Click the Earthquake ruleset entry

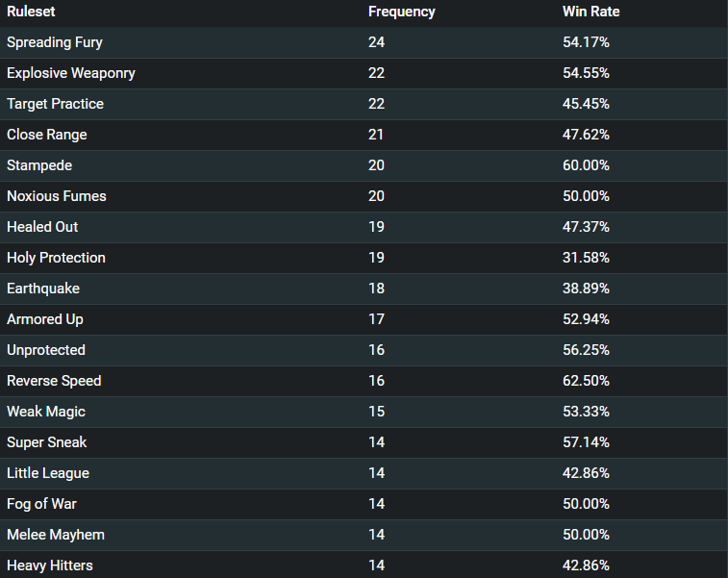point(43,289)
